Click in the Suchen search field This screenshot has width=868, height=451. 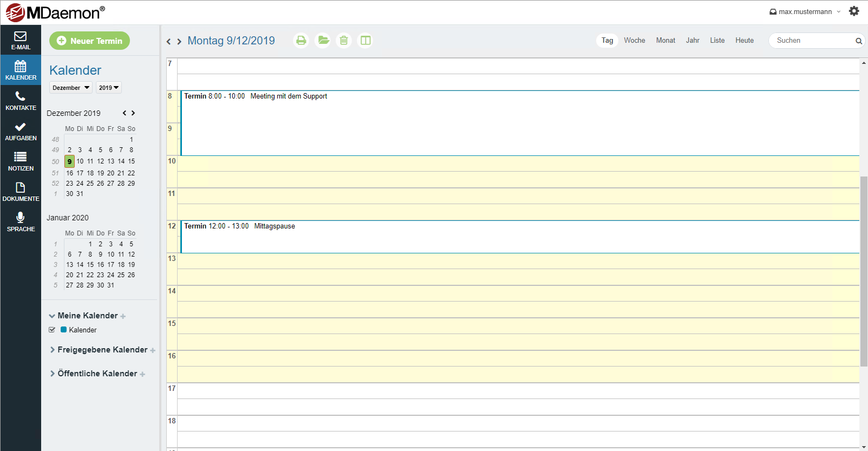coord(812,41)
